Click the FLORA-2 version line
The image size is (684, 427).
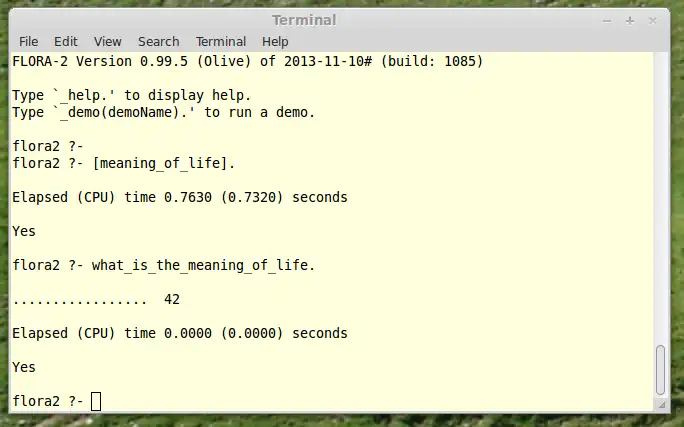coord(247,61)
